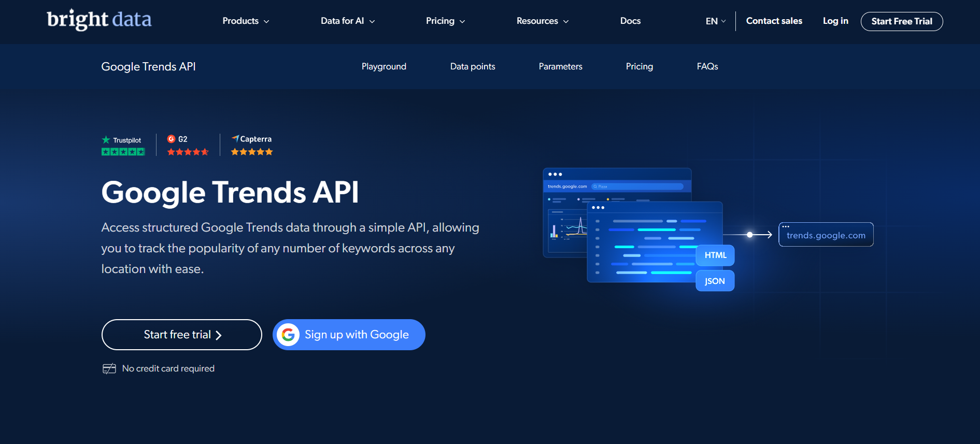Image resolution: width=980 pixels, height=444 pixels.
Task: Open the Products dropdown menu
Action: tap(246, 21)
